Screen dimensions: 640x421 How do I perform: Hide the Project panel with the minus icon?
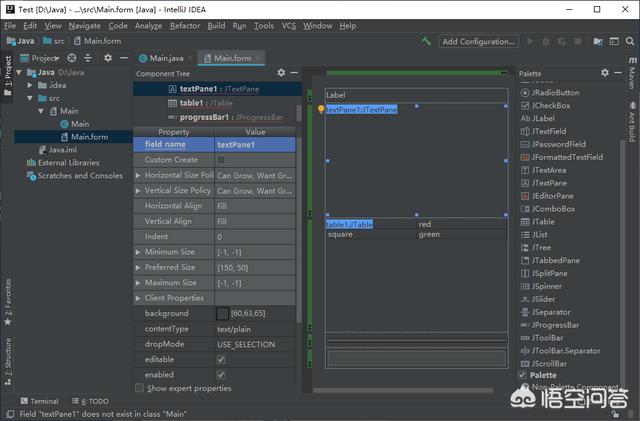click(124, 58)
